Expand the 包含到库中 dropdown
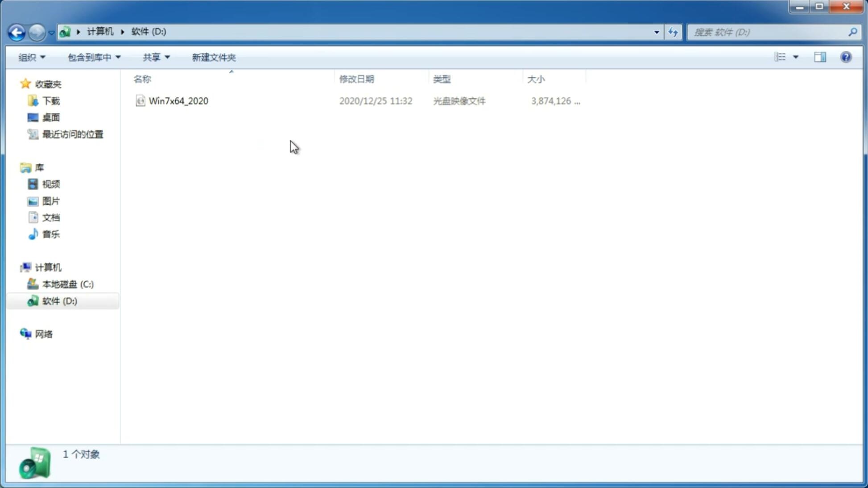The width and height of the screenshot is (868, 488). coord(94,57)
